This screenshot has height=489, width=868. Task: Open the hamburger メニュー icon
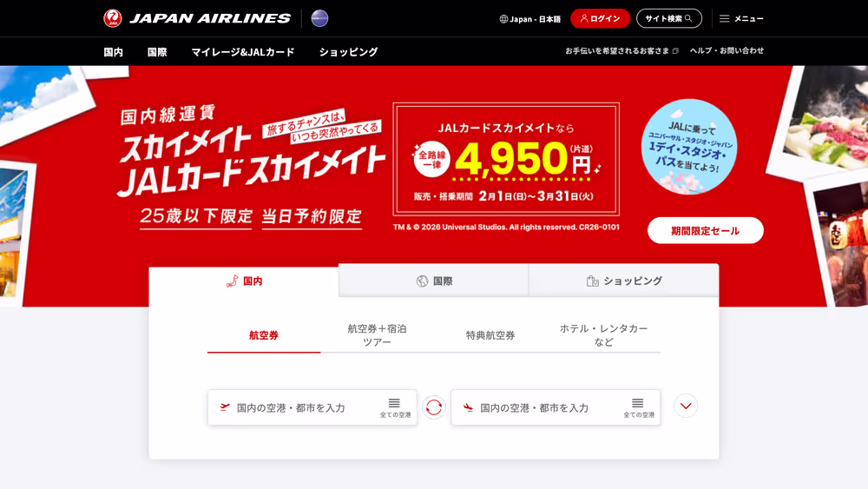(x=724, y=18)
